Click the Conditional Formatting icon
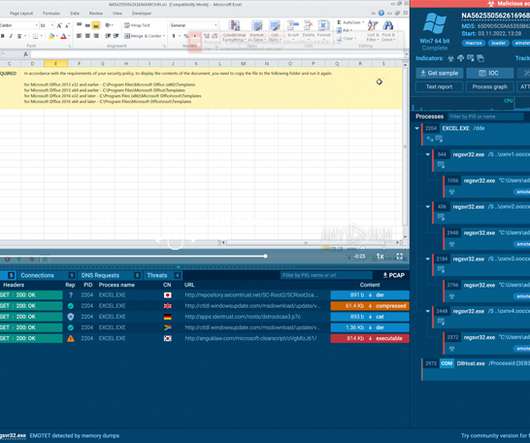Viewport: 530px width, 443px height. click(x=234, y=26)
